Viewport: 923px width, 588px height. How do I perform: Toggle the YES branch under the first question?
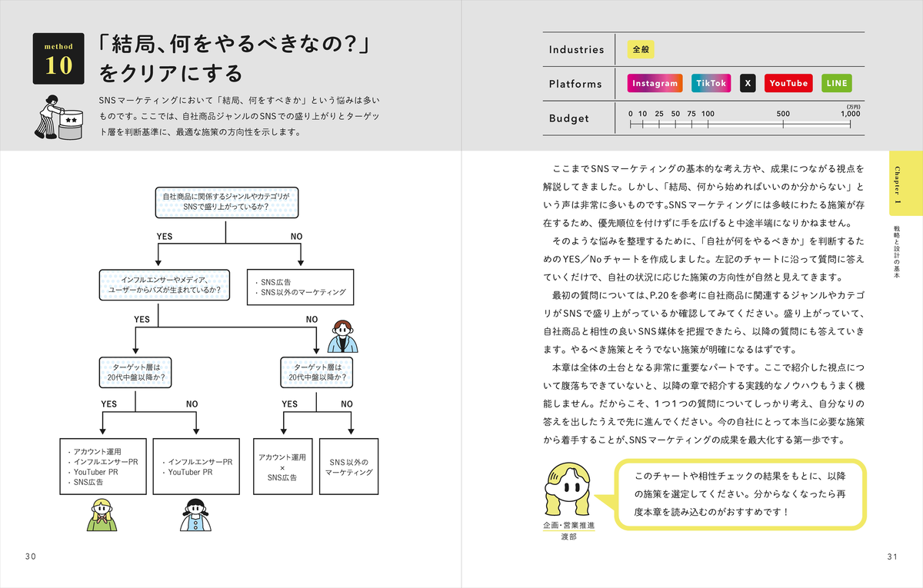(x=165, y=236)
